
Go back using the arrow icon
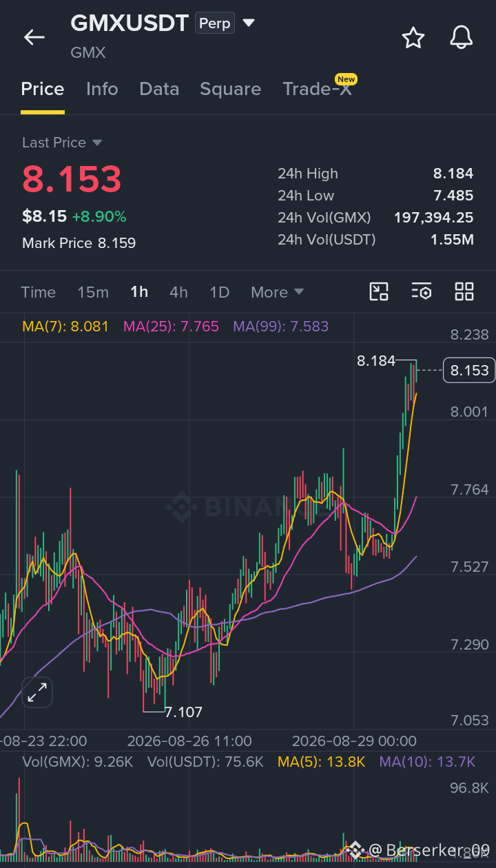point(34,37)
